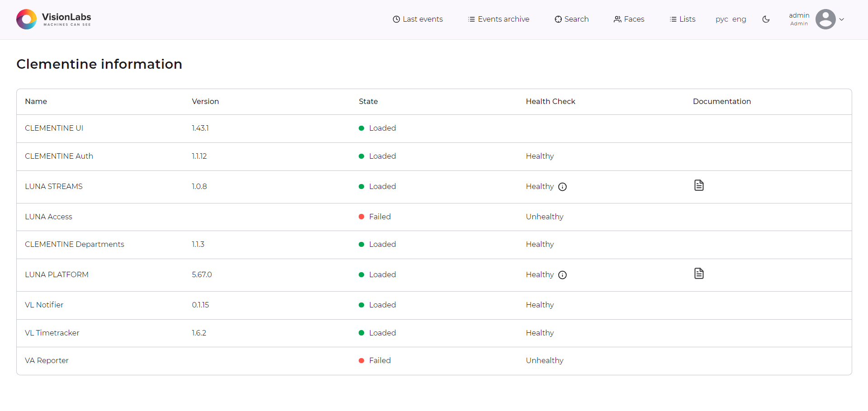Open LUNA PLATFORM documentation icon
This screenshot has width=868, height=411.
699,274
